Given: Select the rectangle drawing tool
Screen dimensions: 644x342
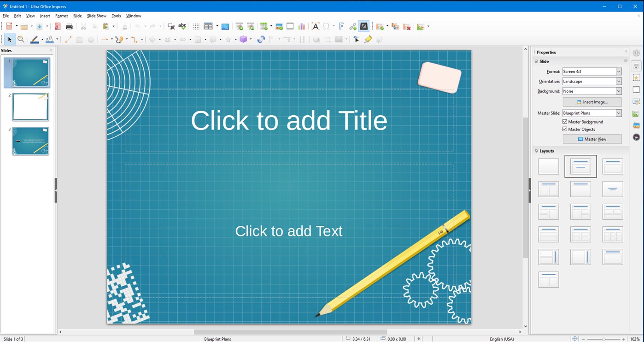Looking at the screenshot, I should click(79, 39).
